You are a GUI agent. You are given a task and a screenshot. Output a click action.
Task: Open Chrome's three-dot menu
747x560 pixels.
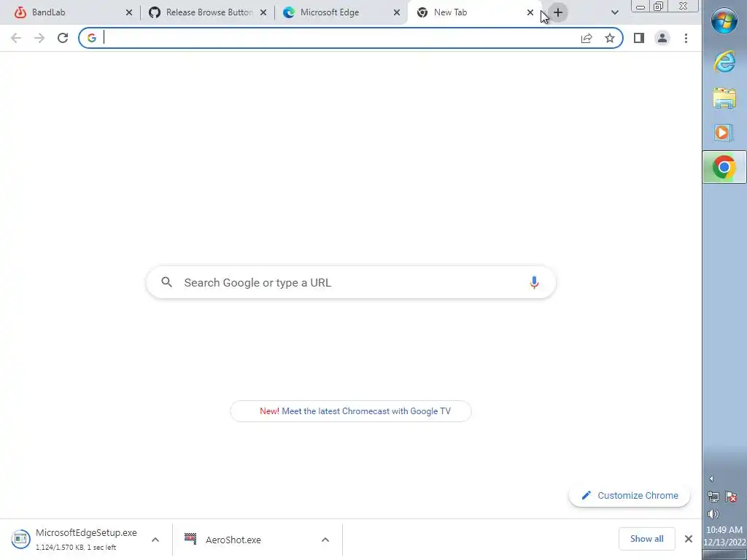(x=686, y=38)
